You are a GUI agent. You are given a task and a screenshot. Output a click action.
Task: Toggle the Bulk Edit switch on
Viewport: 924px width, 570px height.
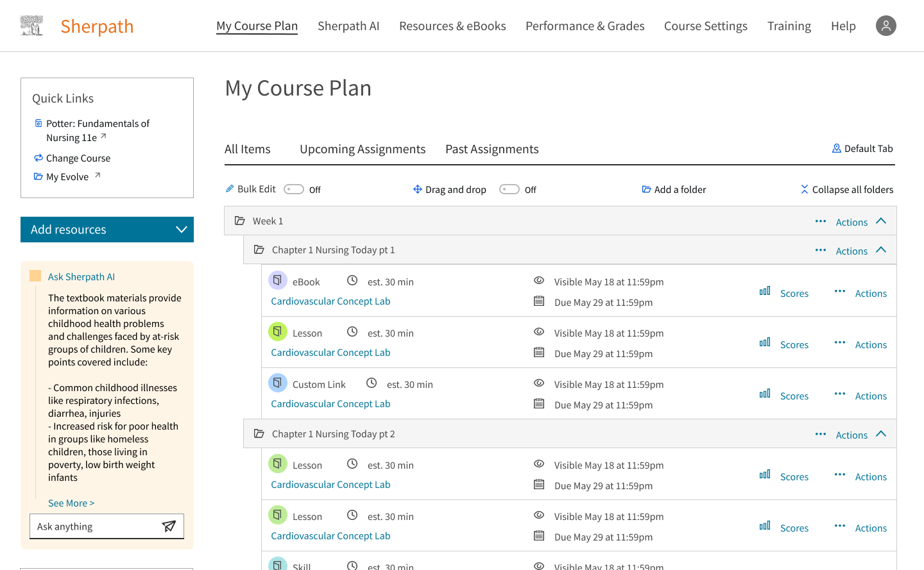click(294, 189)
